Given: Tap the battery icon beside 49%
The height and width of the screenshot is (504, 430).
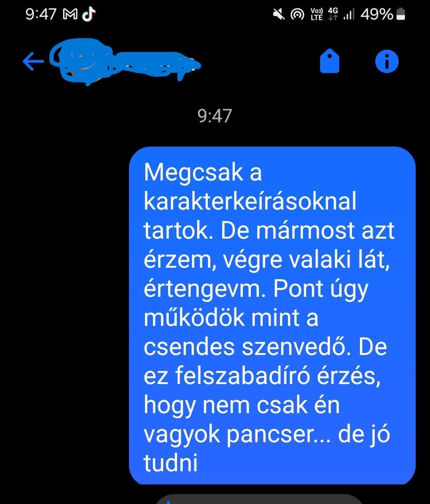Looking at the screenshot, I should click(x=401, y=15).
